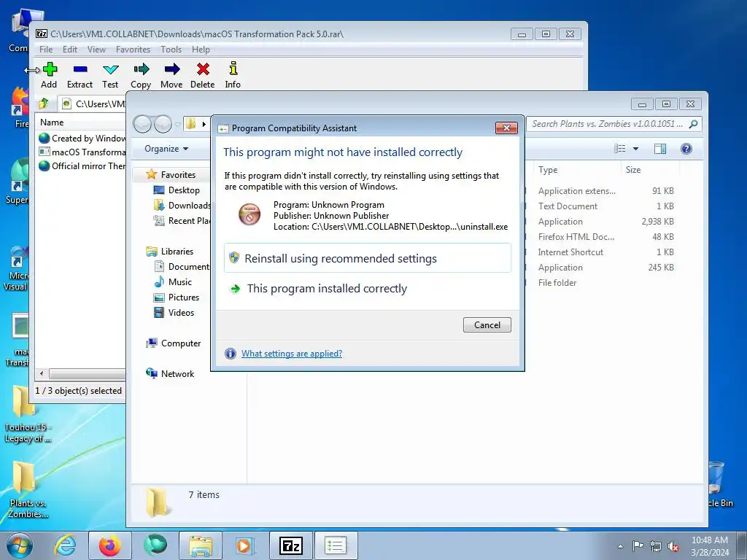Click the search magnifier icon in Explorer
This screenshot has width=747, height=560.
pyautogui.click(x=694, y=124)
